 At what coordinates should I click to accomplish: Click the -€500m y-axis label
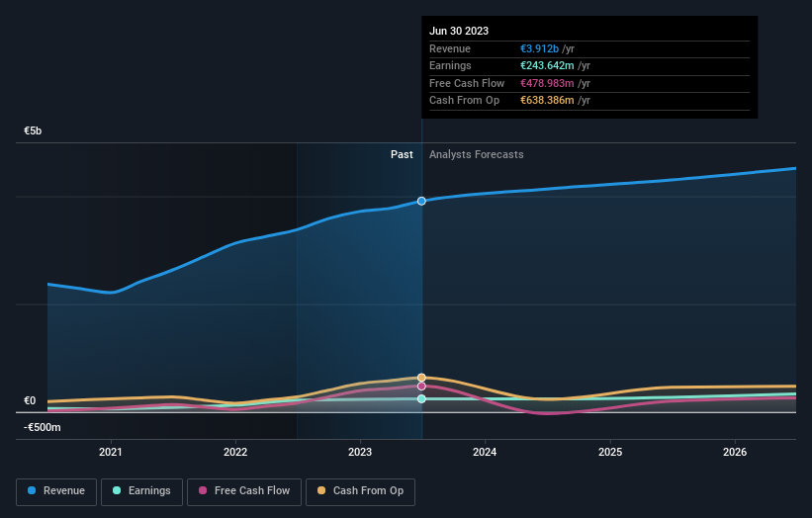point(42,427)
